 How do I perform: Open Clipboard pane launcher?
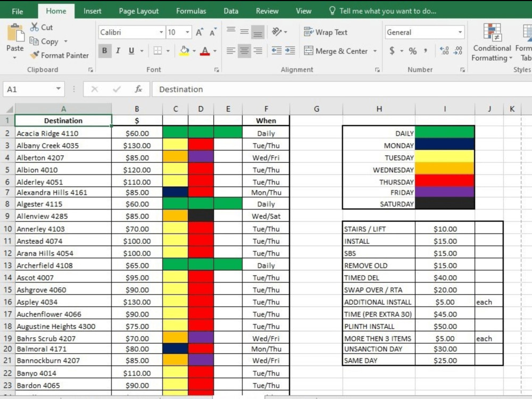90,70
